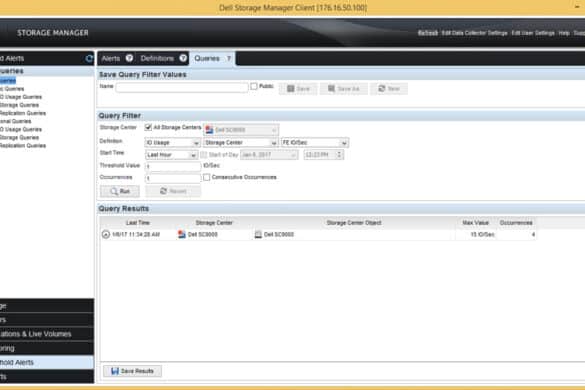Switch to the Definitions tab

click(x=157, y=59)
